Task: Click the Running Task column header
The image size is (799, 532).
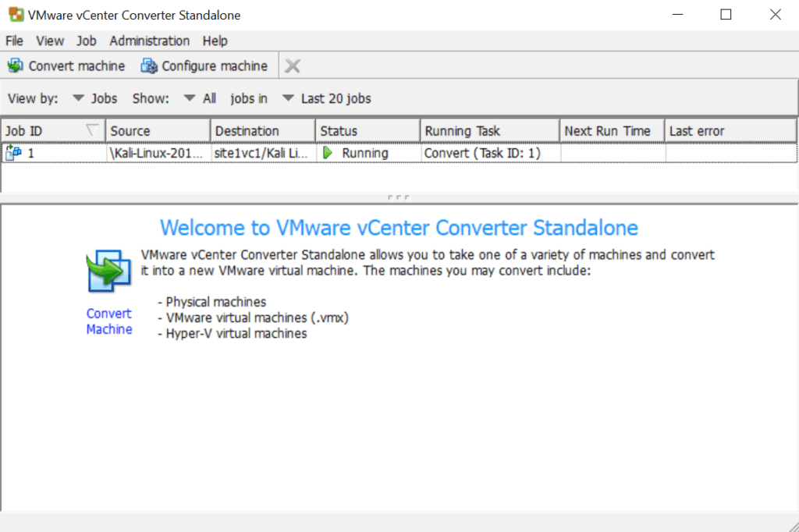Action: [490, 130]
